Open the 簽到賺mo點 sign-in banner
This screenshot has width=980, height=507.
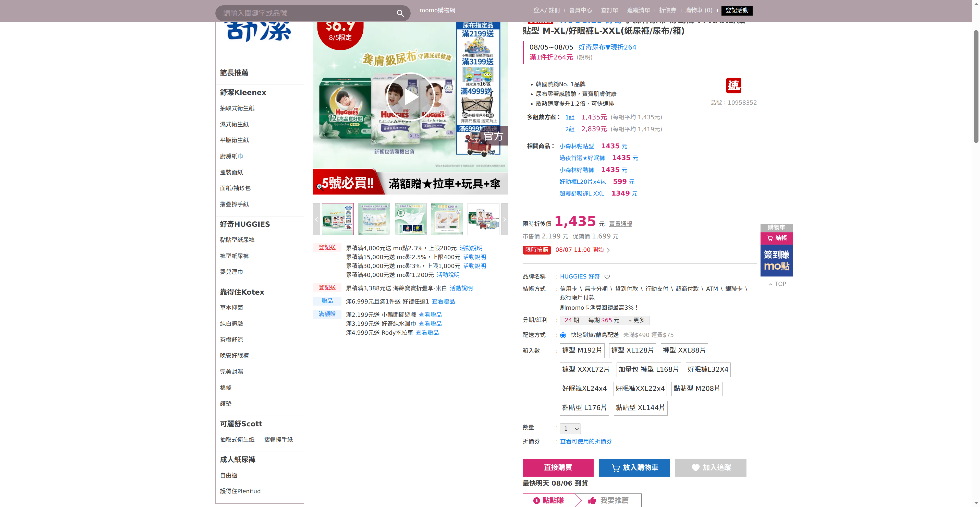click(x=776, y=260)
